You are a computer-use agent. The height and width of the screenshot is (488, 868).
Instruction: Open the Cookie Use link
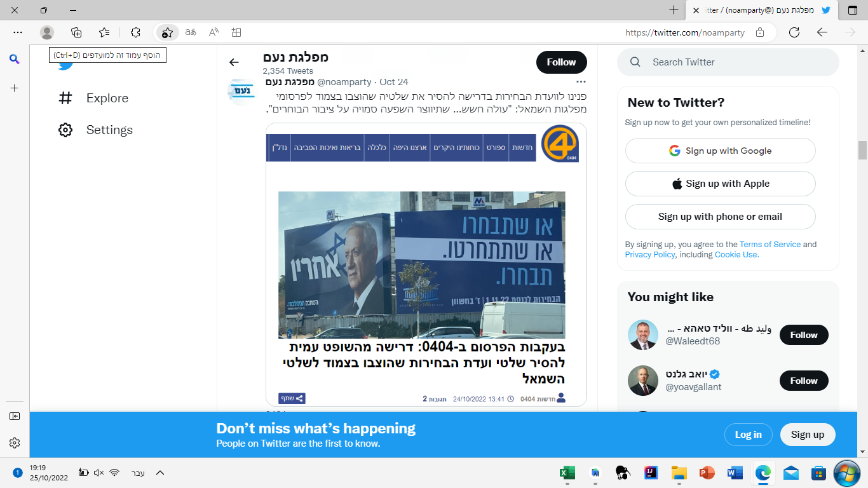click(736, 255)
